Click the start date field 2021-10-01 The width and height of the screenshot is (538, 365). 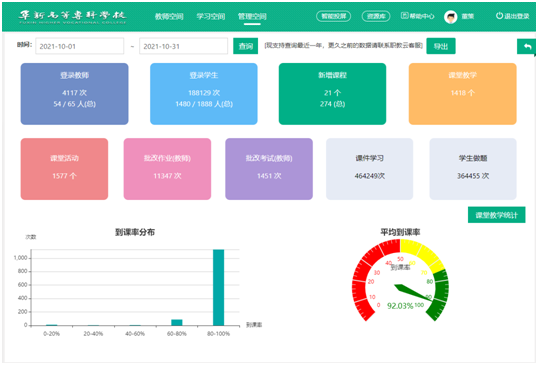(x=80, y=46)
